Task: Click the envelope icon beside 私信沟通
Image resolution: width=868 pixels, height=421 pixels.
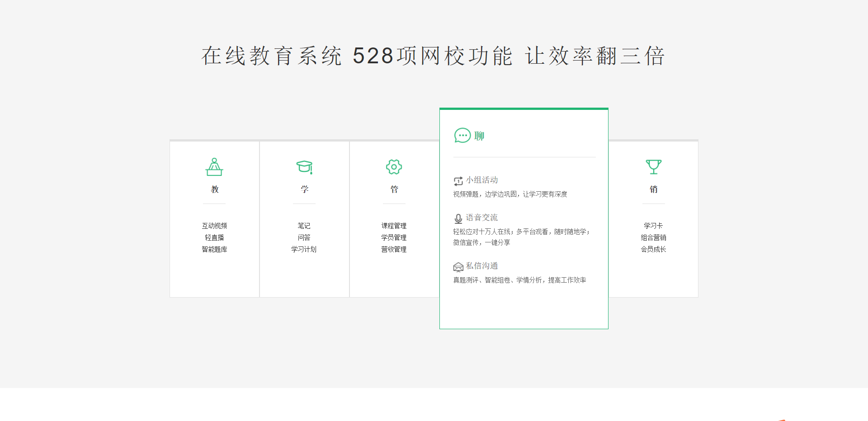Action: [x=458, y=267]
